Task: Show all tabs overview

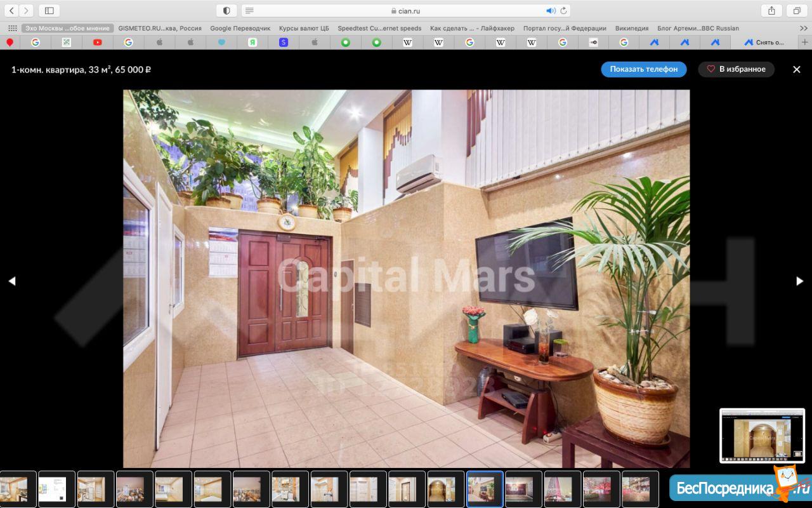Action: coord(797,11)
